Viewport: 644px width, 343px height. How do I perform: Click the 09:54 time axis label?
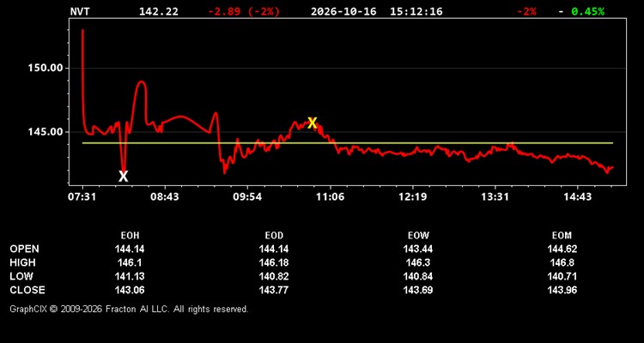tap(247, 197)
